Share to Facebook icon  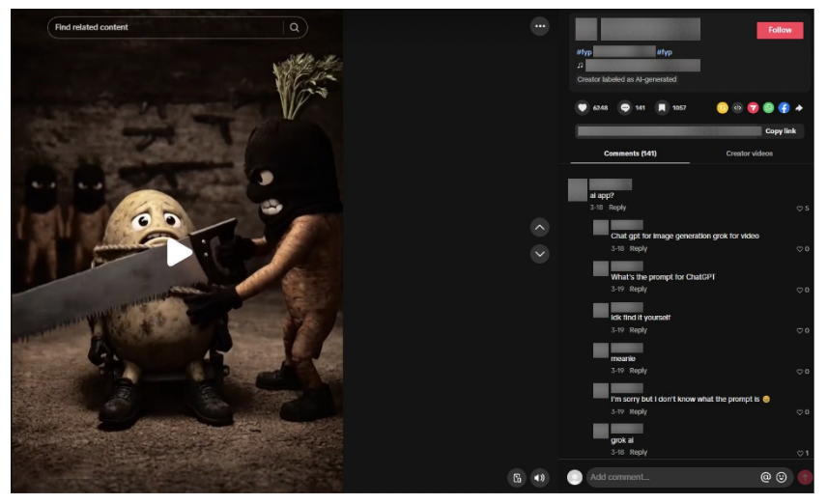(x=784, y=108)
